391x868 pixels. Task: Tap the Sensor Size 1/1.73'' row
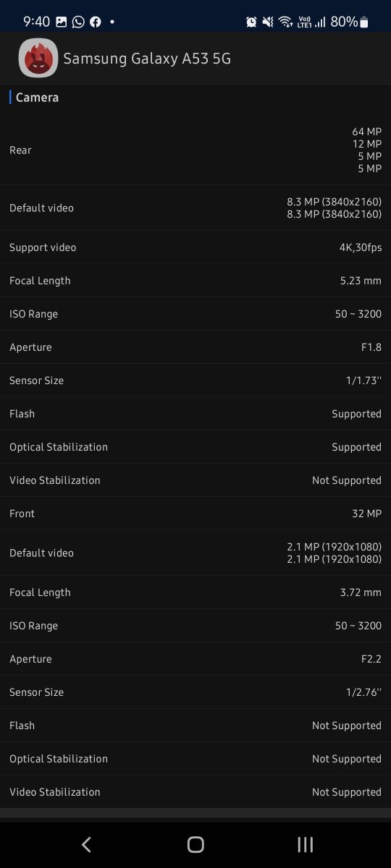click(195, 380)
